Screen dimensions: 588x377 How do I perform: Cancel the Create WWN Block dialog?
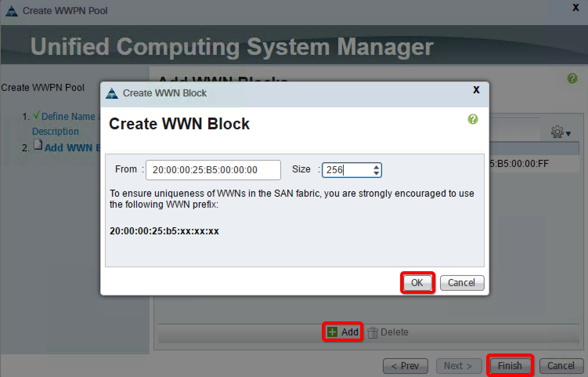462,283
